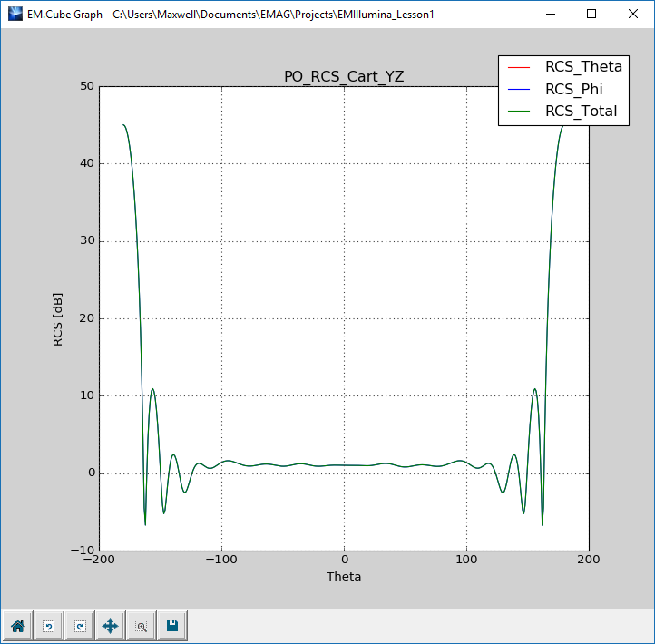The height and width of the screenshot is (644, 655).
Task: Maximize the EM.Cube Graph window
Action: 591,14
